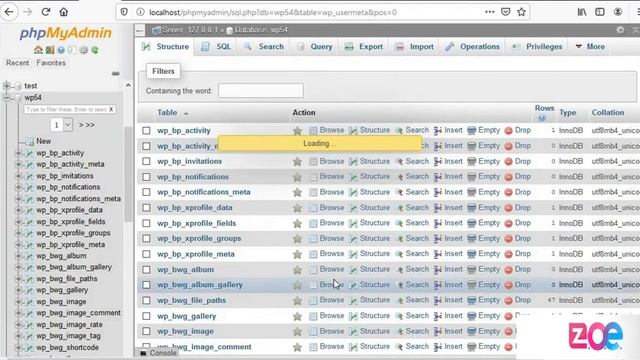Viewport: 640px width, 360px height.
Task: Open the Import tab
Action: point(414,47)
